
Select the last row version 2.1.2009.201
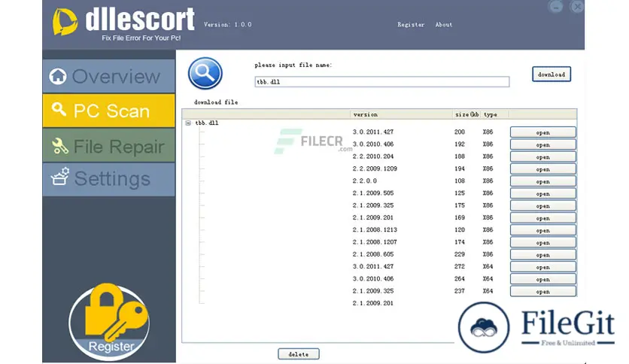(373, 303)
